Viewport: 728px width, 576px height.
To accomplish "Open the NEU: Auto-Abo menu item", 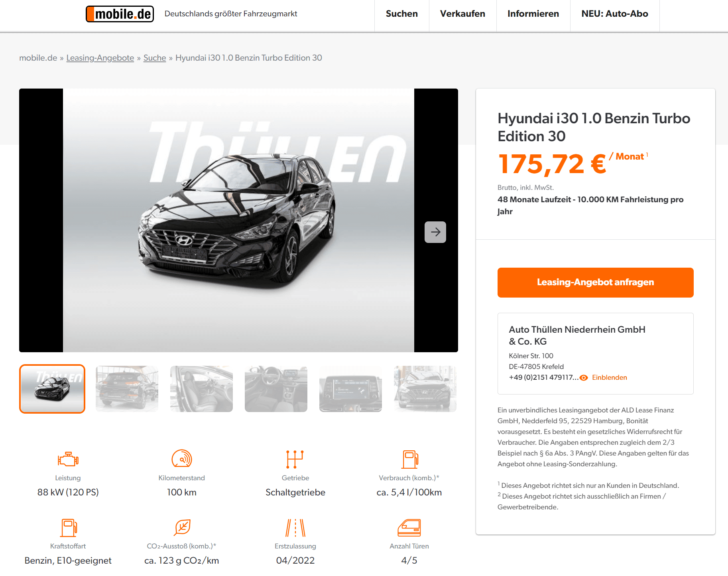I will pyautogui.click(x=615, y=14).
